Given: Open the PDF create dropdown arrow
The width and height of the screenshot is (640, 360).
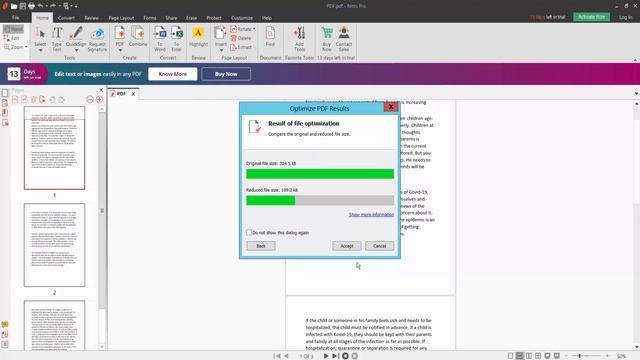Looking at the screenshot, I should 120,51.
